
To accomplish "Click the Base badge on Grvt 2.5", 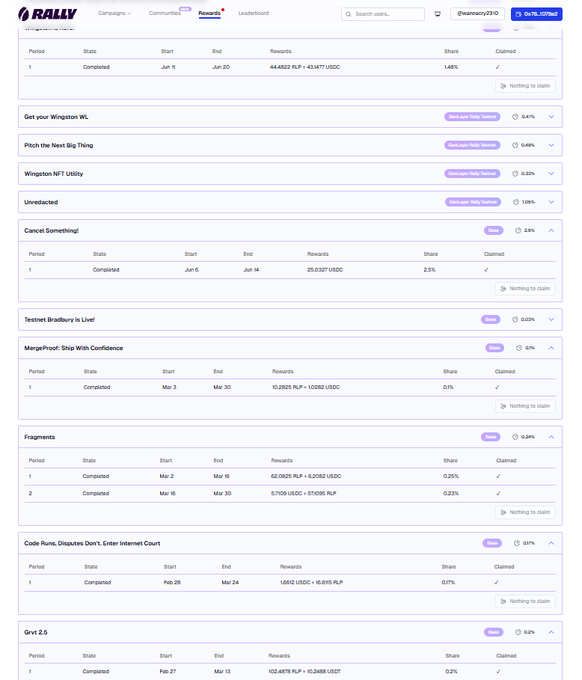I will (494, 632).
